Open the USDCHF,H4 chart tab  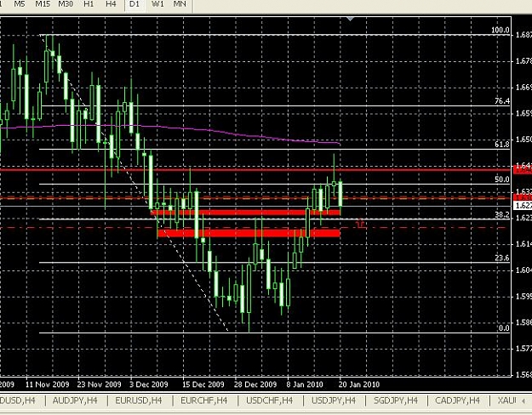(269, 401)
